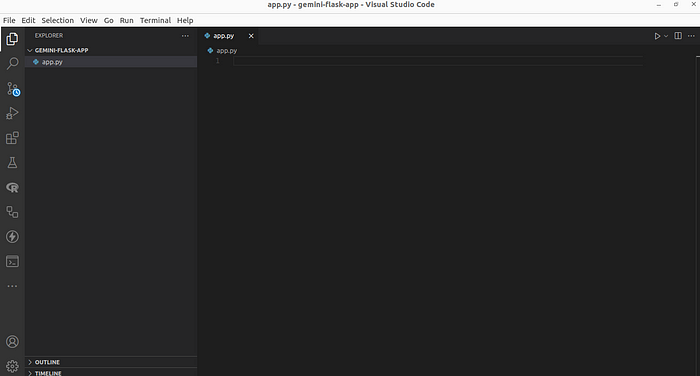
Task: Click line number 1 in gutter
Action: pos(217,61)
